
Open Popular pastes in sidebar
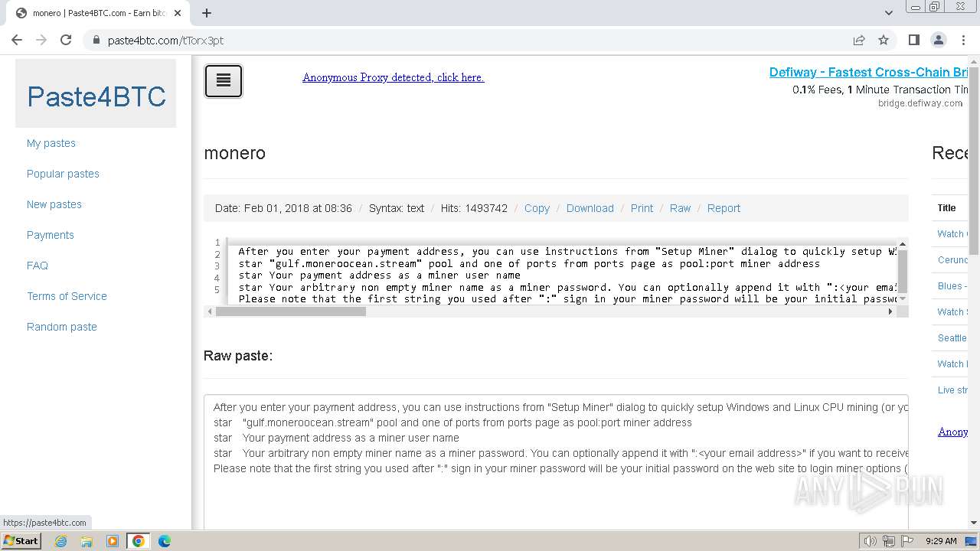63,174
